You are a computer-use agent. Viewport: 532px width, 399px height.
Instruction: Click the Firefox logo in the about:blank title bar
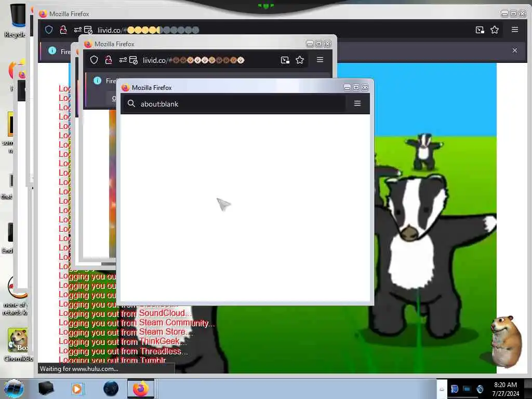tap(126, 87)
